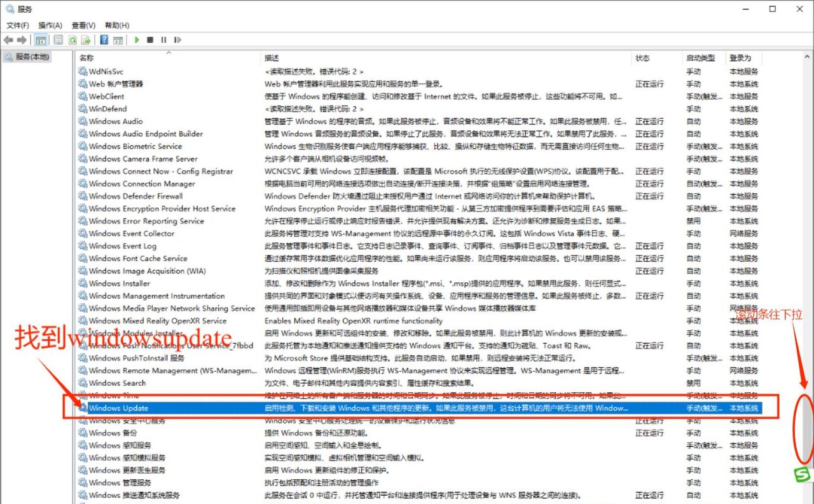The image size is (814, 504).
Task: Open Help using the blue question mark icon
Action: click(104, 40)
